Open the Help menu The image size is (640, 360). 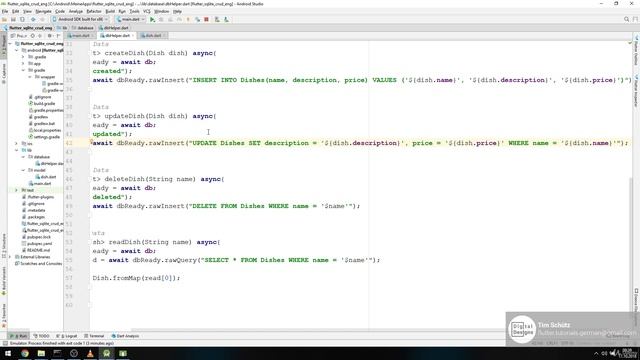(177, 11)
